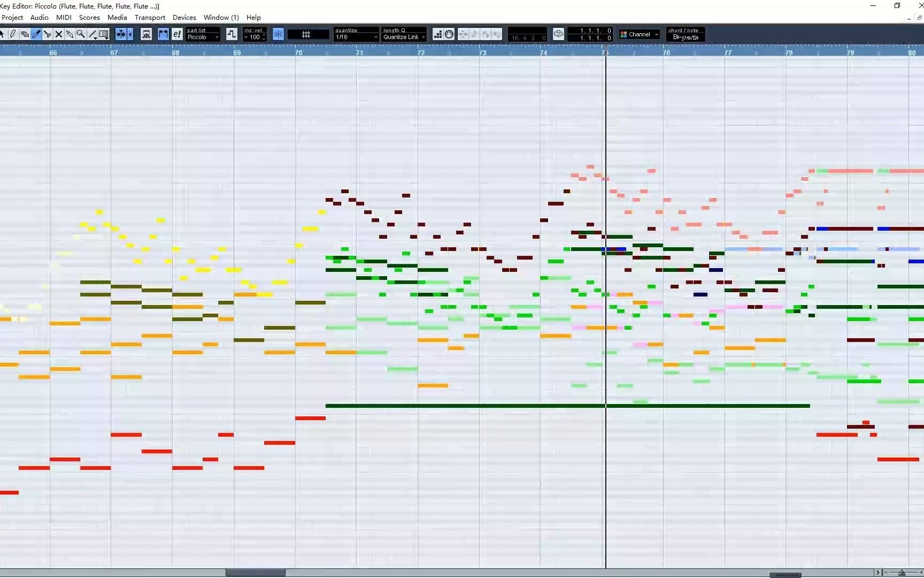This screenshot has width=924, height=578.
Task: Click the Record NoteOn Velocity icon
Action: 486,34
